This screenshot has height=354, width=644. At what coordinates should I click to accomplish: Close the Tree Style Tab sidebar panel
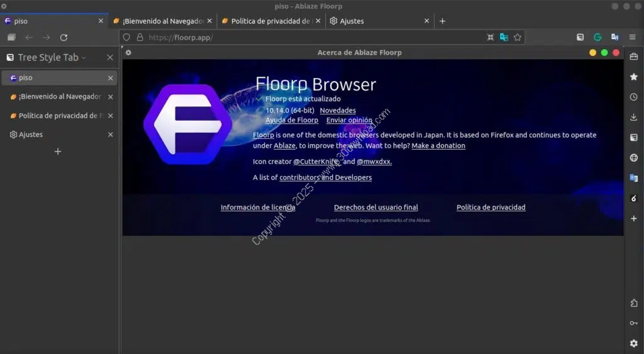click(110, 57)
